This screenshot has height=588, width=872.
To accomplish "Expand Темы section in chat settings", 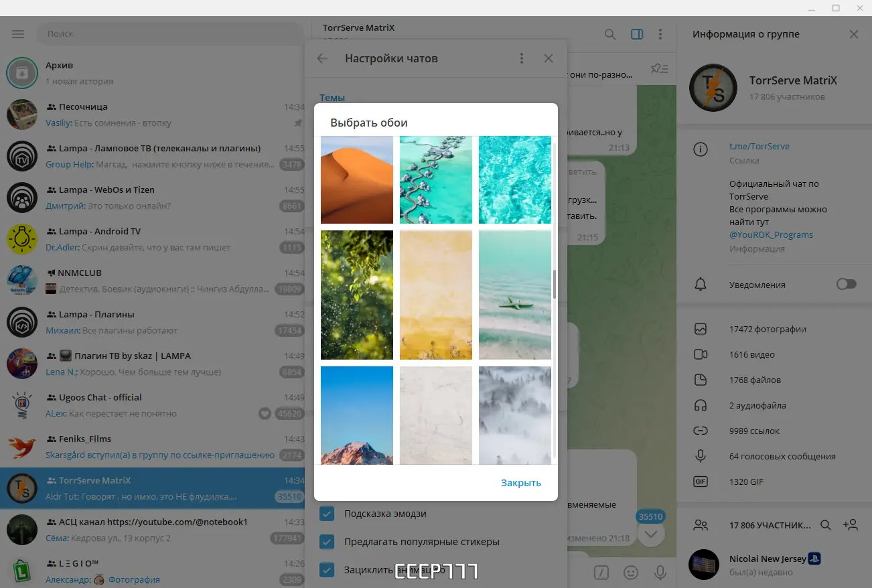I will click(x=332, y=97).
